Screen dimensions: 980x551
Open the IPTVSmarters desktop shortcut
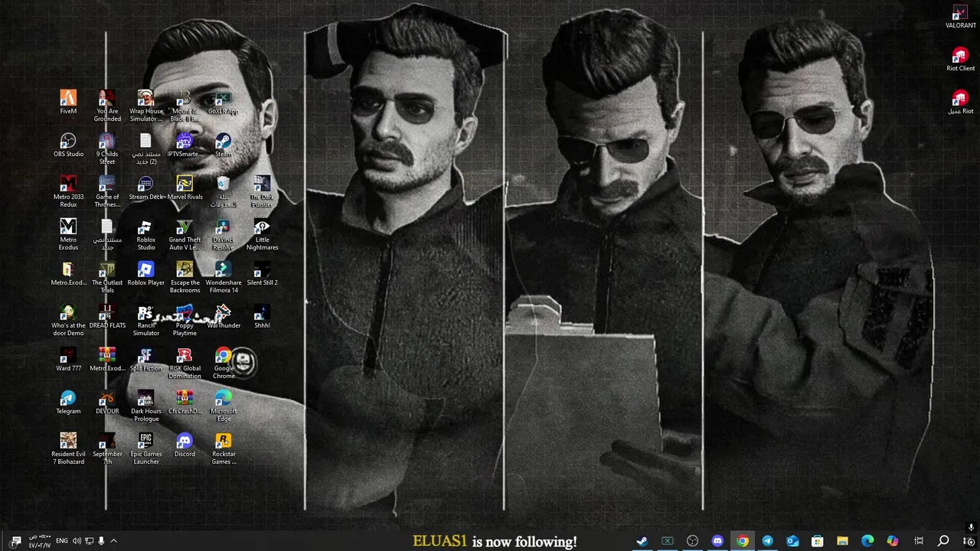(185, 145)
